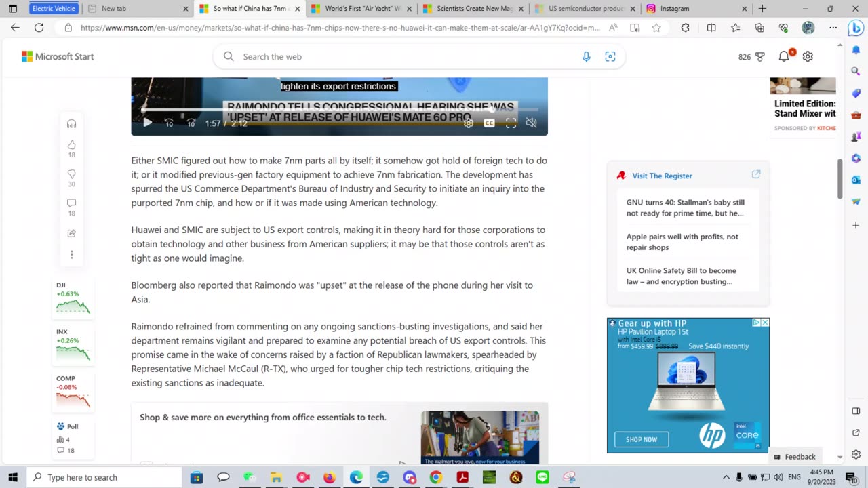Start voice search with the microphone
Screen dimensions: 868x488
pyautogui.click(x=587, y=56)
